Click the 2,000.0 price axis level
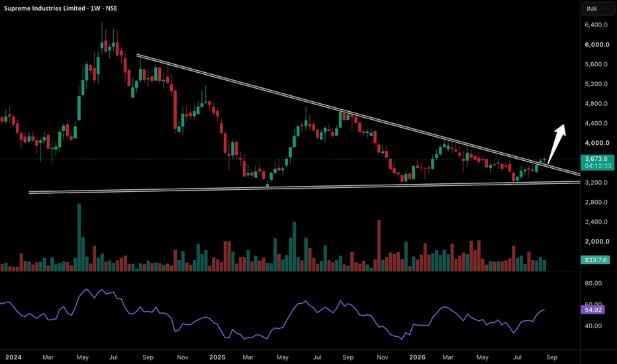Image resolution: width=617 pixels, height=364 pixels. click(x=596, y=241)
